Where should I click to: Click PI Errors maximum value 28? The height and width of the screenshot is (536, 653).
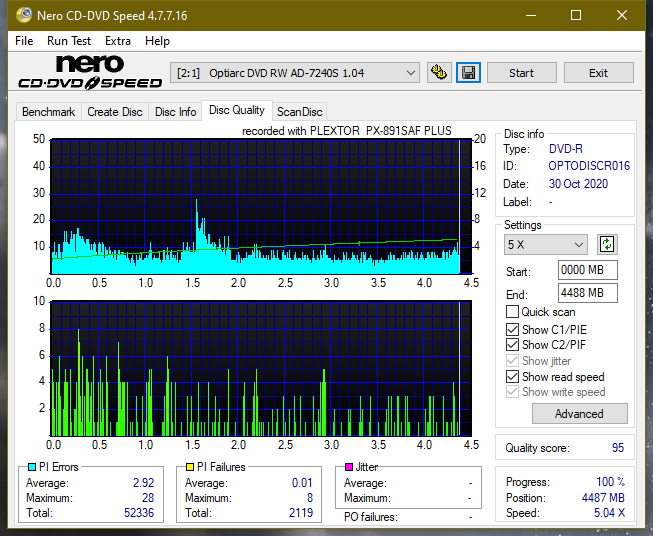(x=148, y=498)
